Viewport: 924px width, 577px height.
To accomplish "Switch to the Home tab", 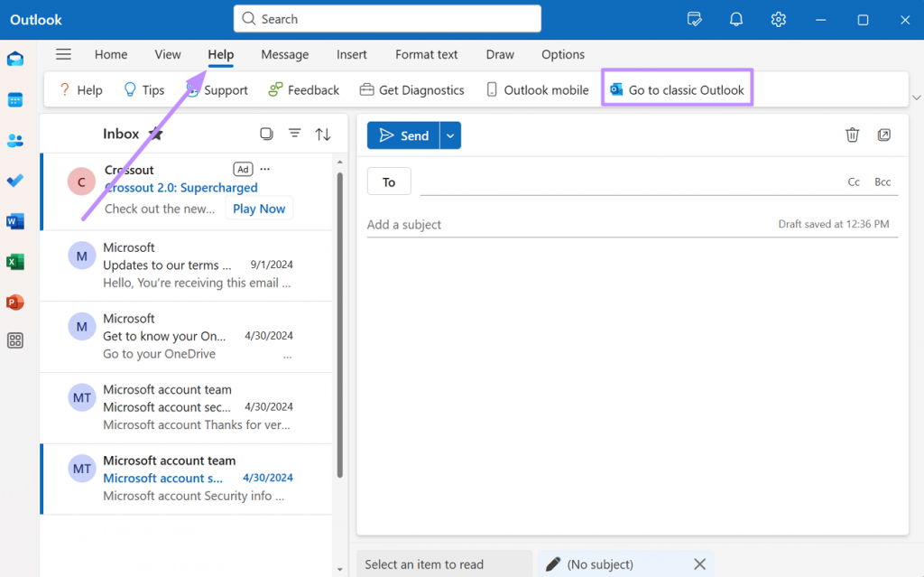I will [111, 54].
